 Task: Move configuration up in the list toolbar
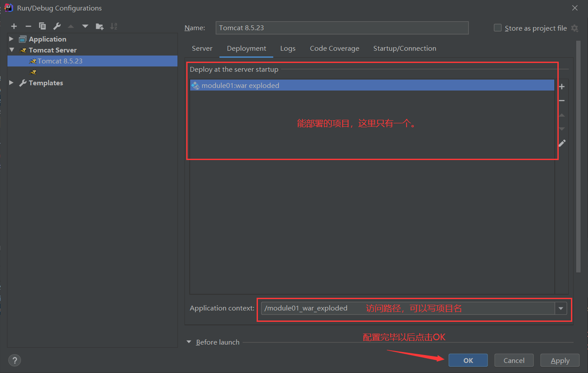(x=71, y=26)
